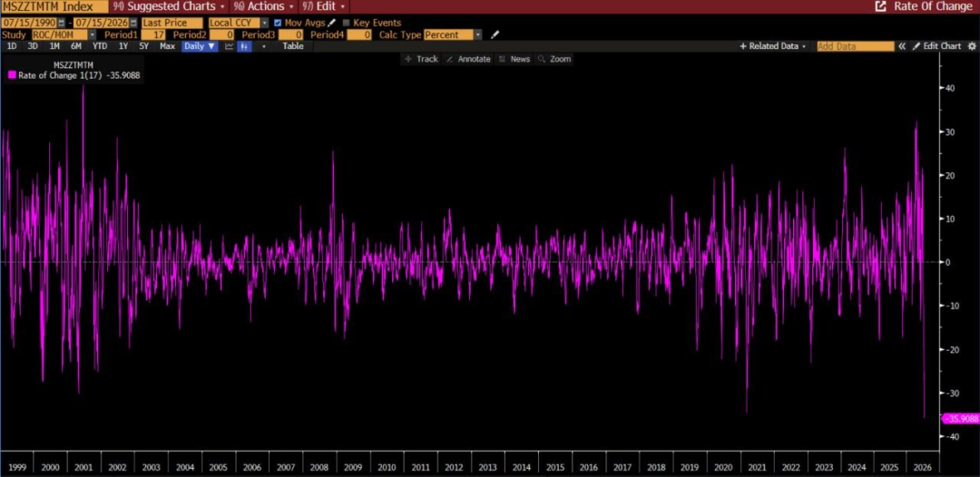This screenshot has width=980, height=477.
Task: Click the 2020 year axis label
Action: click(x=723, y=467)
